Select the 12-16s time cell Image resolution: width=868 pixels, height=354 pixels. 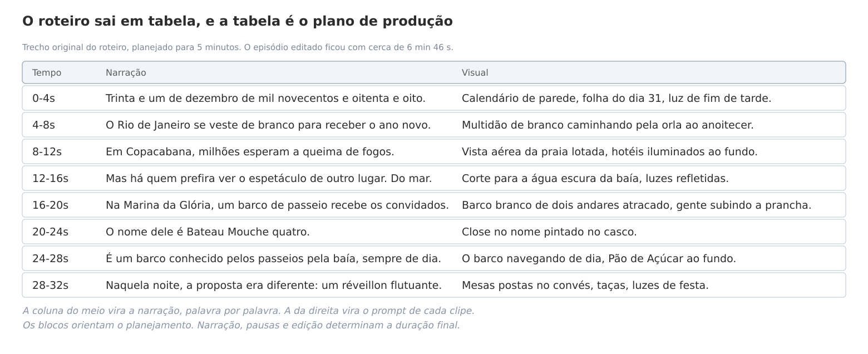50,179
